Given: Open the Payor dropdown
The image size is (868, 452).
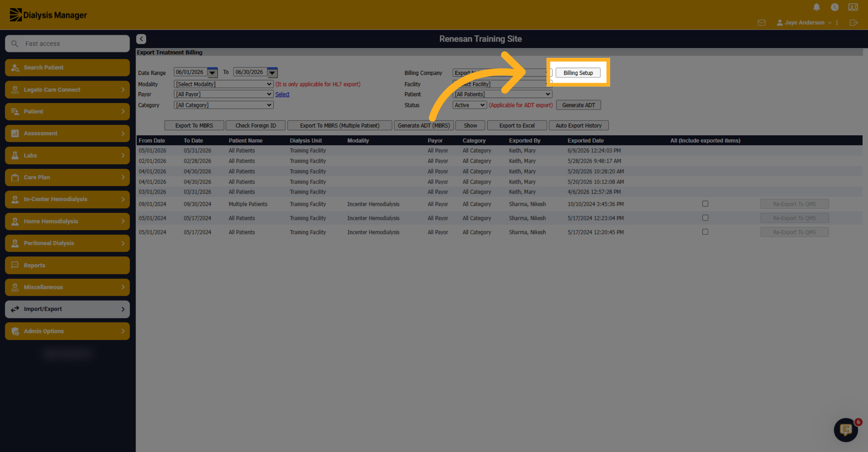Looking at the screenshot, I should click(x=224, y=94).
